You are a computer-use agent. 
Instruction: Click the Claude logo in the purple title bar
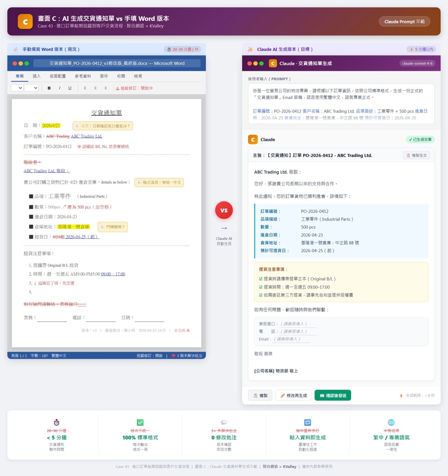click(x=273, y=63)
